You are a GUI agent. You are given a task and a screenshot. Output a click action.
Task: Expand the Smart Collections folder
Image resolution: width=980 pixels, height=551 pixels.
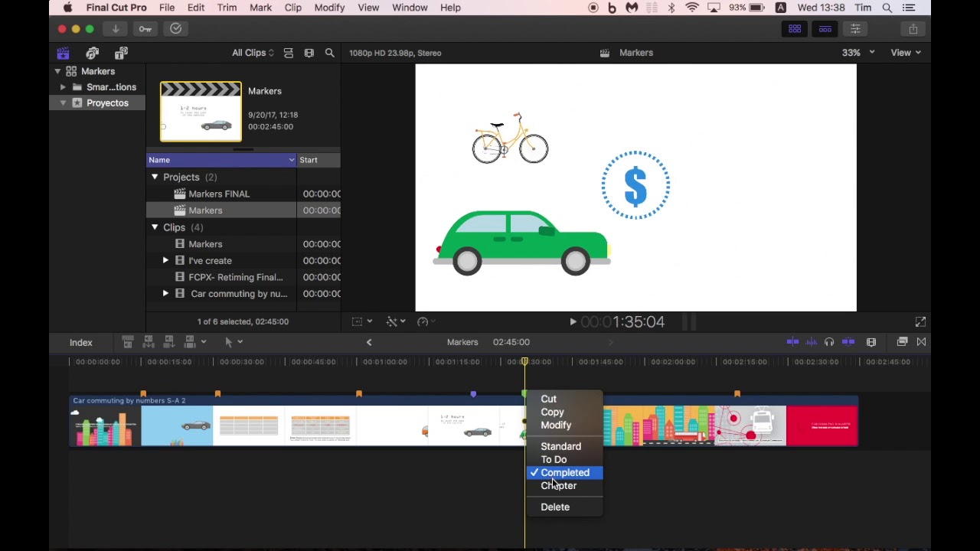click(63, 87)
